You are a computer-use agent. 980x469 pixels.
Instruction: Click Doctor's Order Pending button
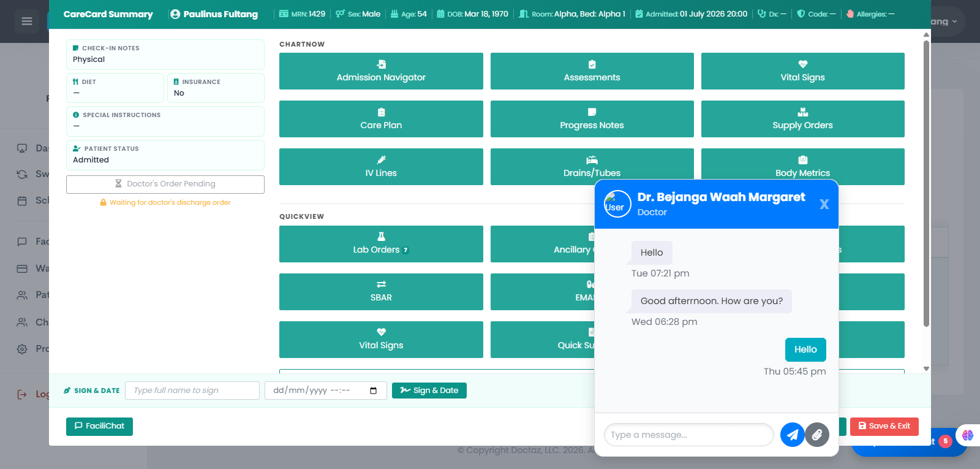(165, 184)
